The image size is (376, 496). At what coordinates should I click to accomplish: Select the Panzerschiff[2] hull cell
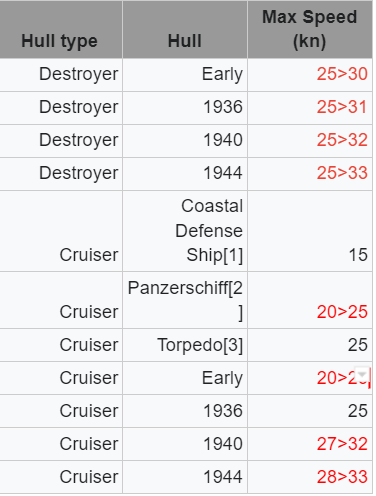(x=185, y=300)
